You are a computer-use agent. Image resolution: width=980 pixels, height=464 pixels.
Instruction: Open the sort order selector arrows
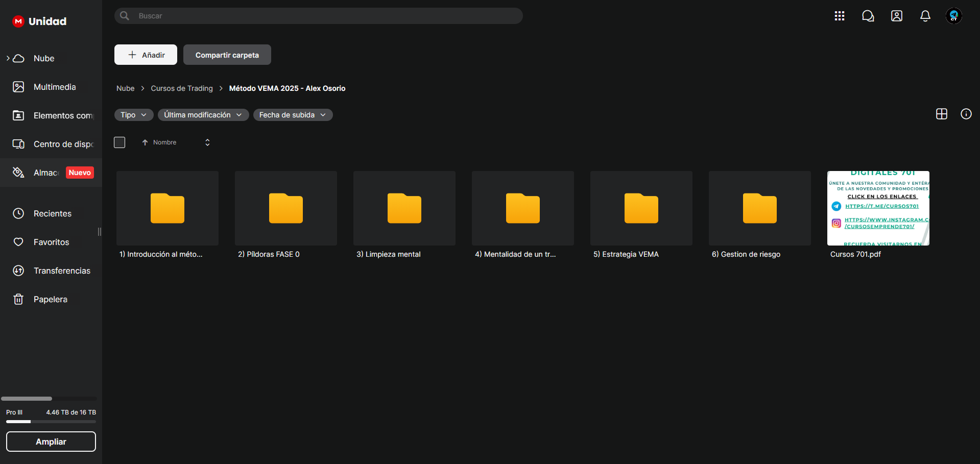pyautogui.click(x=207, y=142)
